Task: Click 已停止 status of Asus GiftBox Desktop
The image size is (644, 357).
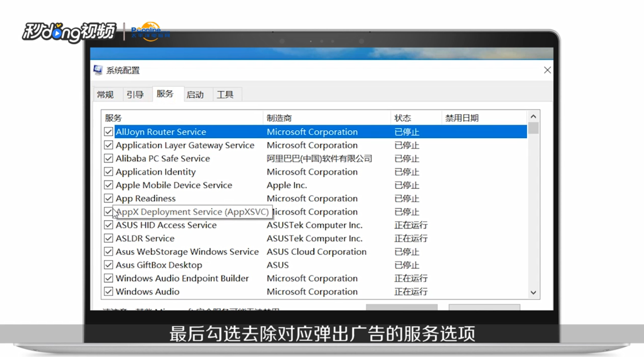Action: 407,265
